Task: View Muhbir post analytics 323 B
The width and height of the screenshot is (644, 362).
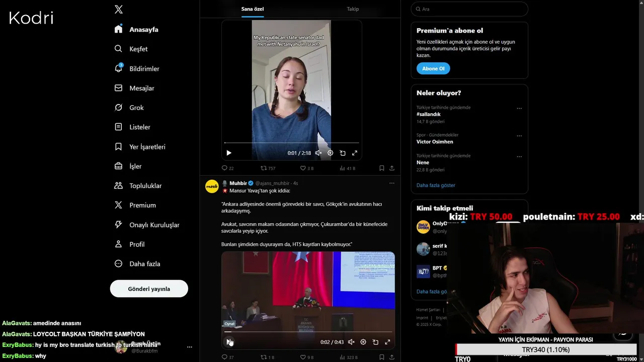Action: tap(349, 357)
